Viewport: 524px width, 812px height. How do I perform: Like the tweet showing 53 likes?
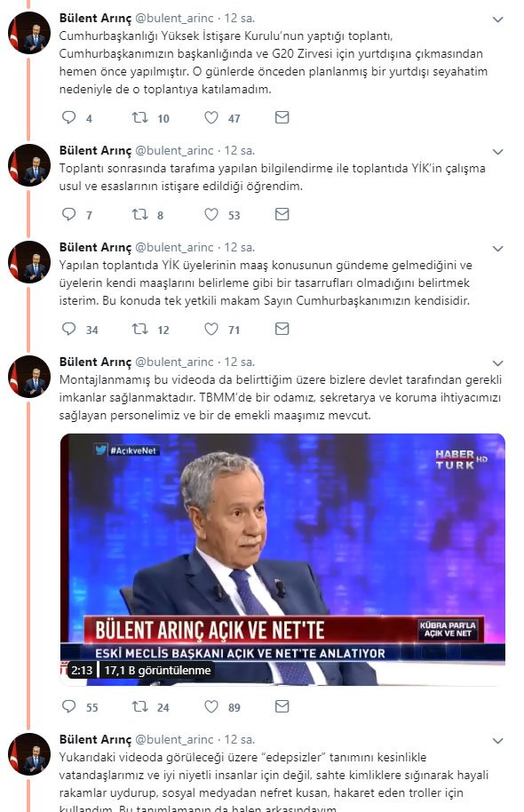[x=211, y=214]
